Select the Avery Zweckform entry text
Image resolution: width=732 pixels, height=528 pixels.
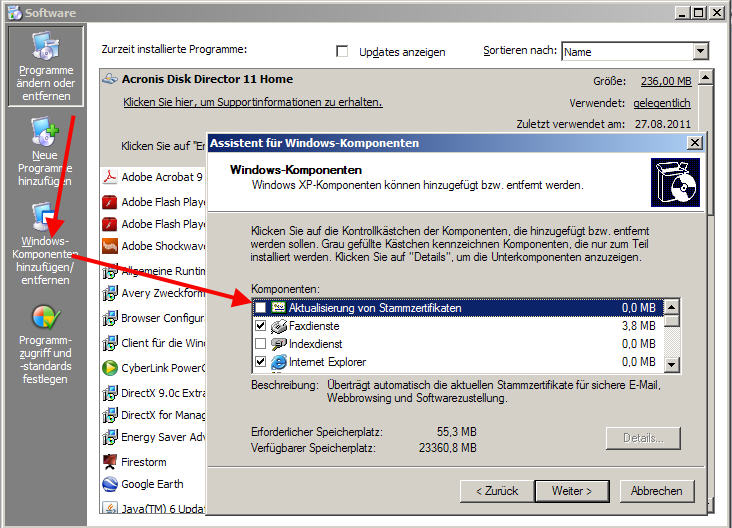click(x=163, y=293)
